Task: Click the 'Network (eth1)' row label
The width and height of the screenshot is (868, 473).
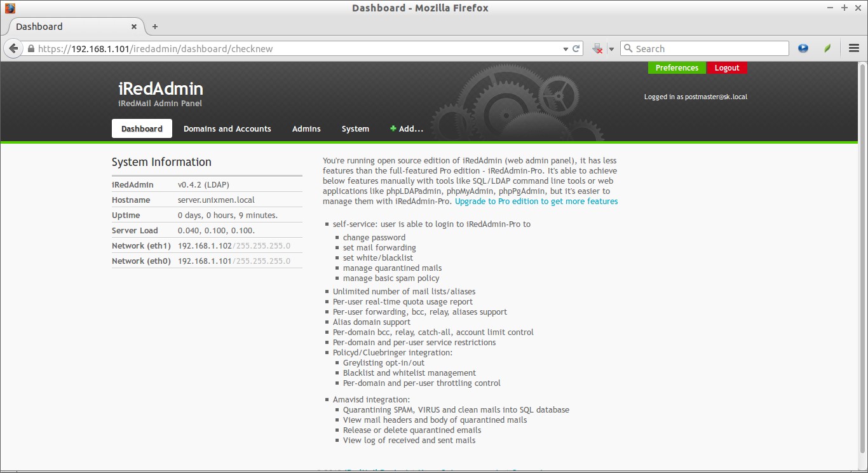Action: click(141, 245)
